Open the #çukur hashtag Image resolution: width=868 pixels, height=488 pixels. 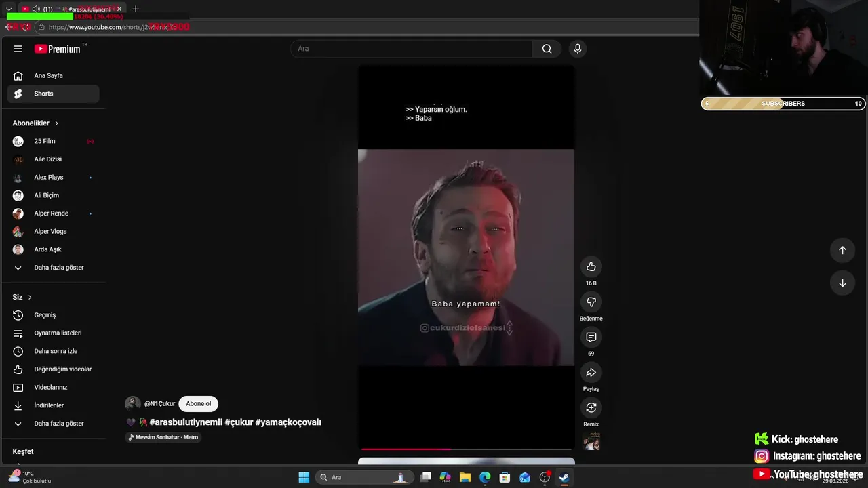click(239, 422)
